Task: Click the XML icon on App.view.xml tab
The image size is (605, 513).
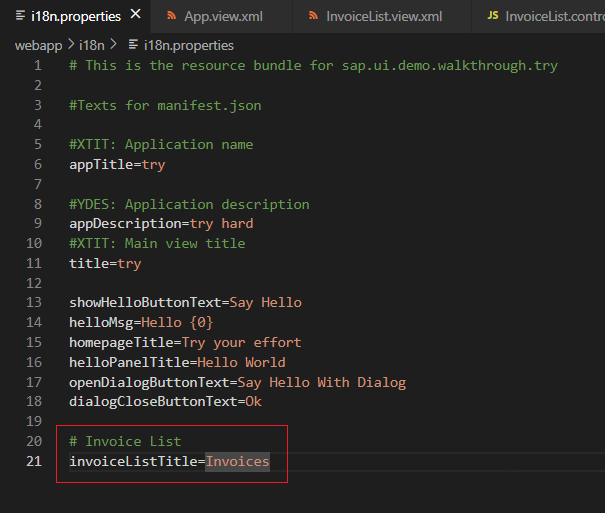Action: [x=171, y=16]
